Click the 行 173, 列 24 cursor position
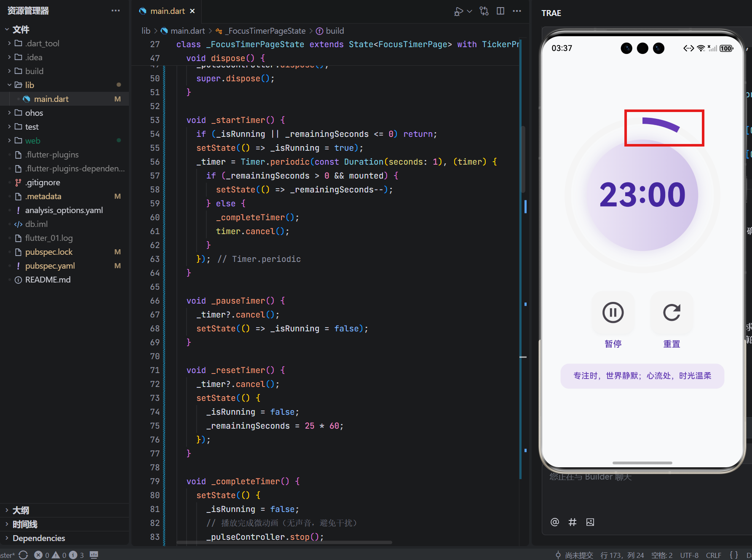This screenshot has width=752, height=560. (622, 555)
